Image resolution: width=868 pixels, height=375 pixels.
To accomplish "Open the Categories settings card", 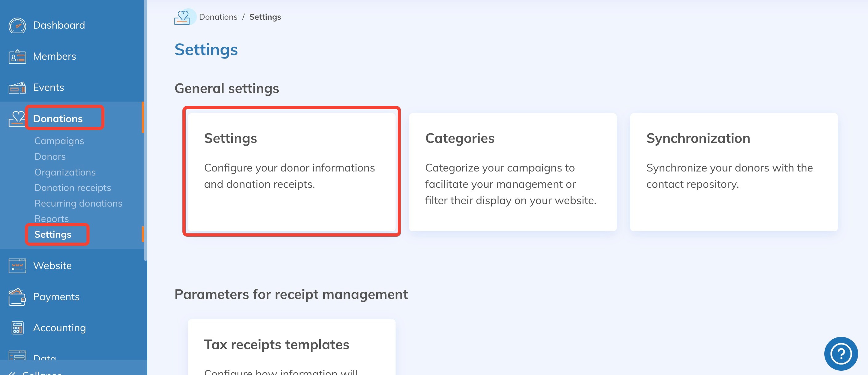I will (x=512, y=172).
